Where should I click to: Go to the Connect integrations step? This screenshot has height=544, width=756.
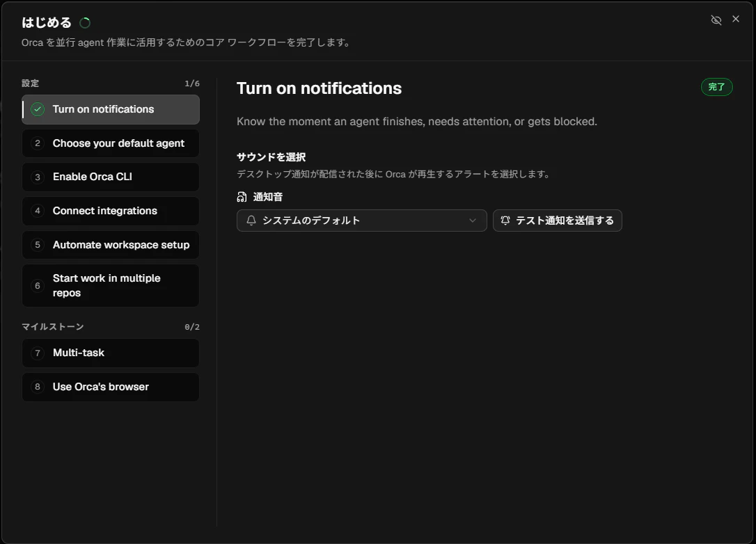pyautogui.click(x=111, y=211)
